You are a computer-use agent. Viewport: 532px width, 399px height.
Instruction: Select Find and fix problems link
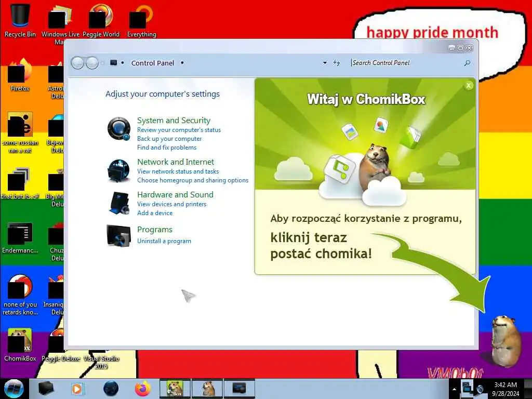point(167,148)
